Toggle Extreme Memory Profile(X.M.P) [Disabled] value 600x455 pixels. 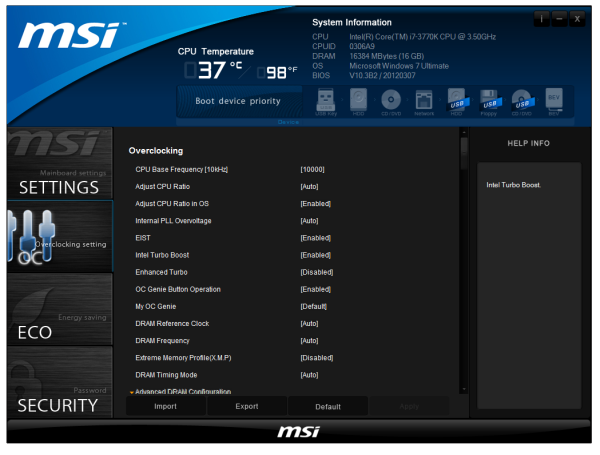[x=316, y=358]
